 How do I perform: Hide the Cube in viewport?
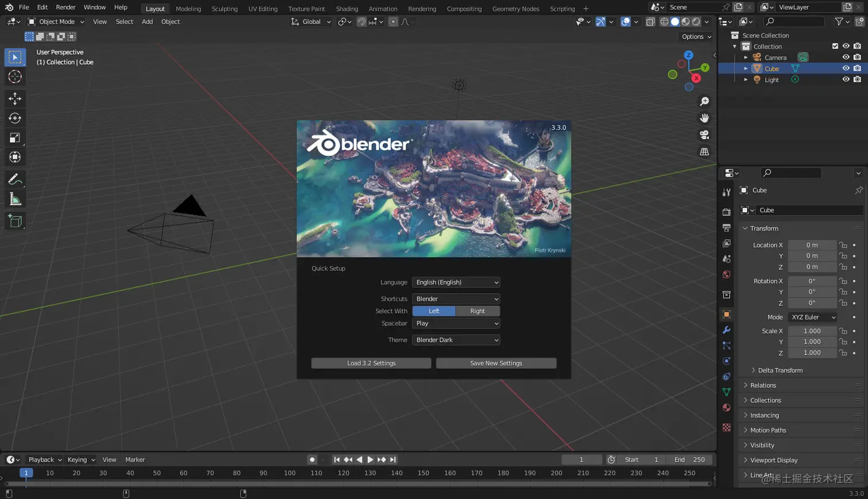click(x=846, y=68)
